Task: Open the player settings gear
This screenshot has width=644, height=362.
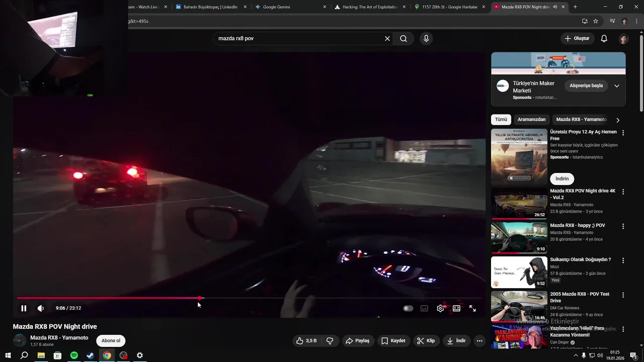Action: coord(440,308)
